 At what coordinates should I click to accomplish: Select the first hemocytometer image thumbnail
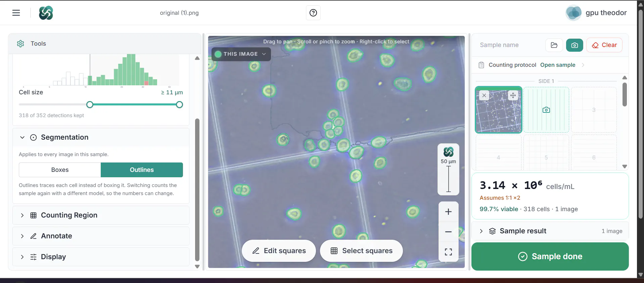(499, 110)
